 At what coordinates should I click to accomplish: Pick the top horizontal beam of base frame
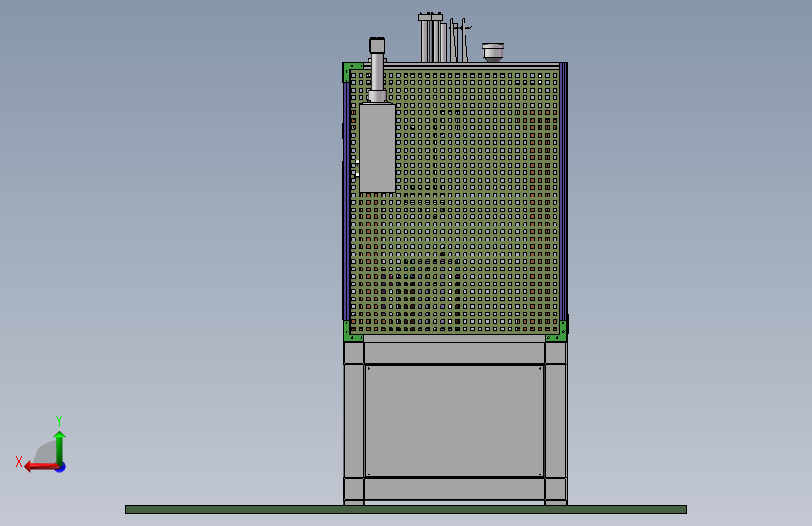[454, 353]
